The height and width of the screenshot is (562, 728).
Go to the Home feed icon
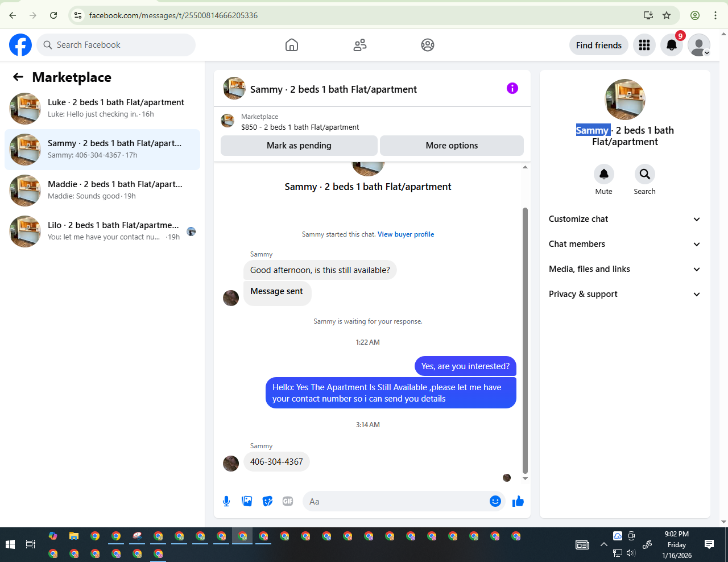click(x=292, y=45)
